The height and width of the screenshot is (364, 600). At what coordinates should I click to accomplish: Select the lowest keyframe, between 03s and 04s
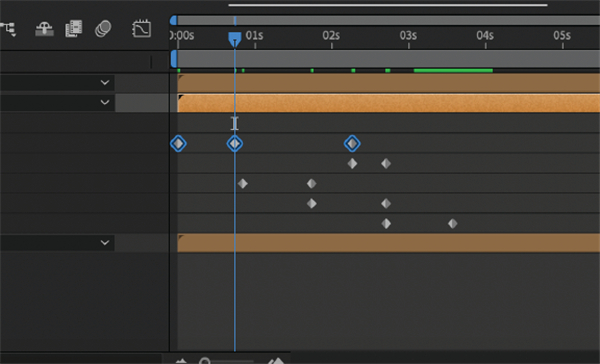453,224
